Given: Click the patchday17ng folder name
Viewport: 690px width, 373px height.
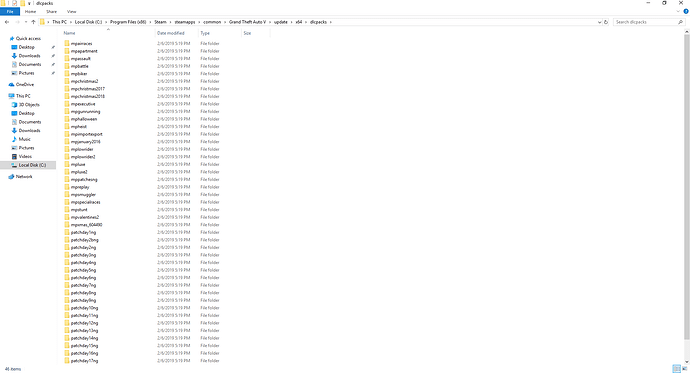Looking at the screenshot, I should pyautogui.click(x=84, y=361).
